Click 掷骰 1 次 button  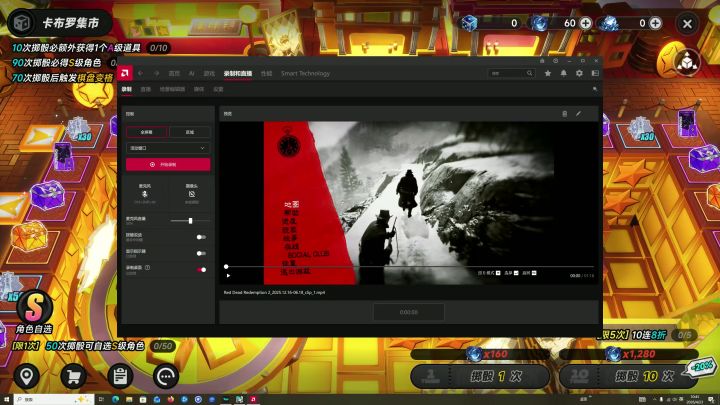coord(480,377)
